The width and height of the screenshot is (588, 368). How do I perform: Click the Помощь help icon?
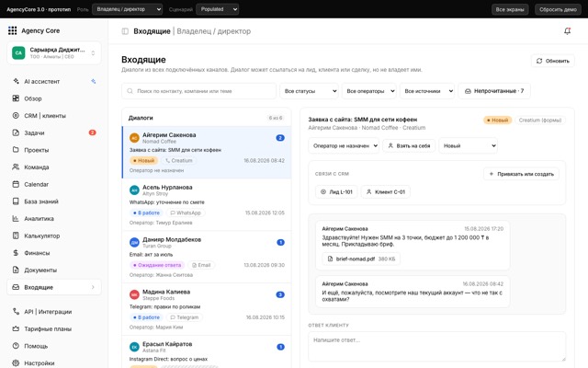pyautogui.click(x=16, y=346)
